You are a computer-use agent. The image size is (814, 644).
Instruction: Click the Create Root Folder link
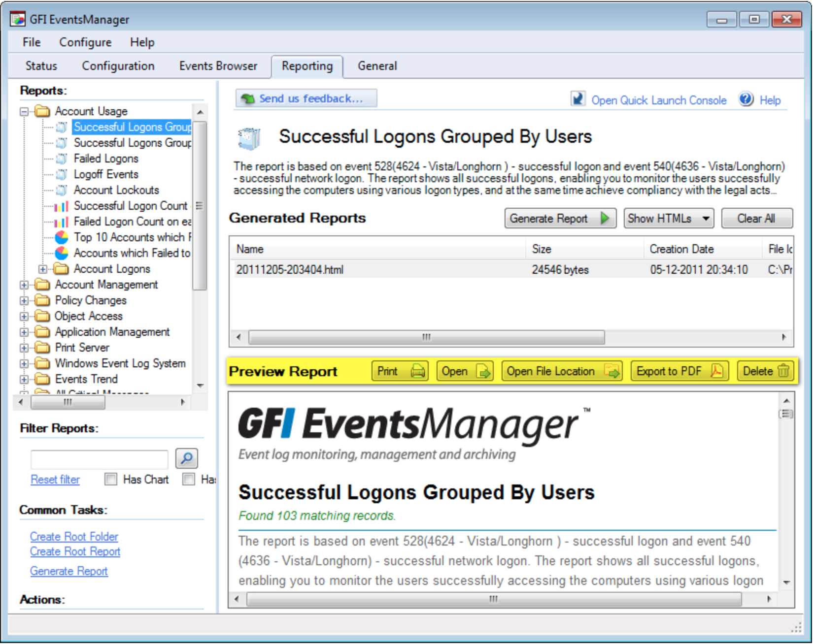(74, 537)
